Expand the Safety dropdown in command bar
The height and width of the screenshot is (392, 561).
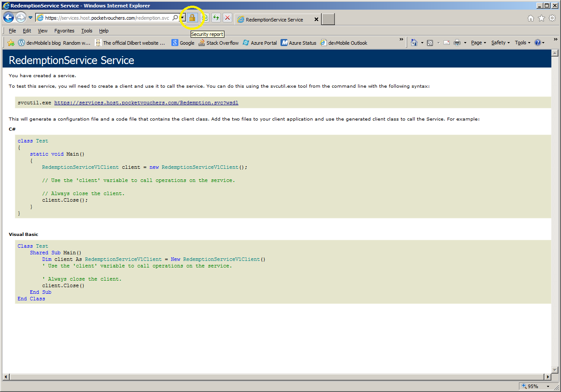pyautogui.click(x=501, y=43)
